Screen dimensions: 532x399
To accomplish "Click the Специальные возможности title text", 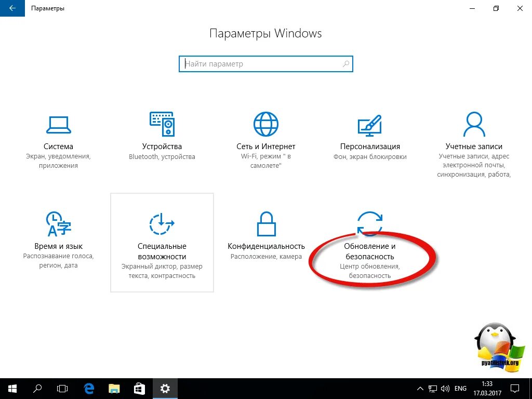I will click(x=162, y=251).
